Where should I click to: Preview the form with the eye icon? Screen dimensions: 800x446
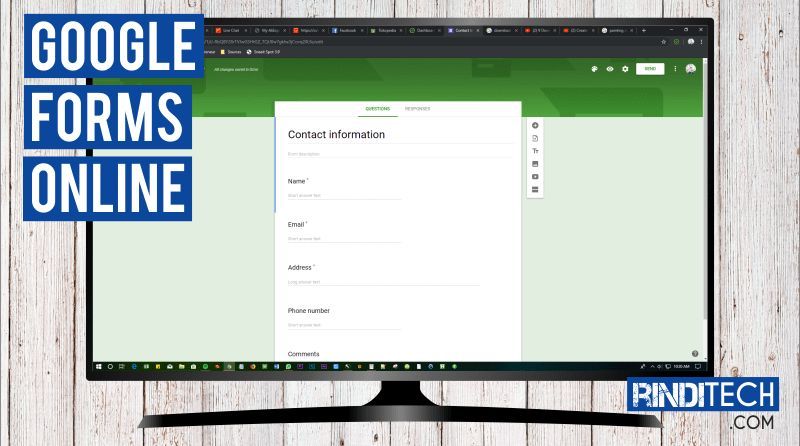pyautogui.click(x=610, y=69)
